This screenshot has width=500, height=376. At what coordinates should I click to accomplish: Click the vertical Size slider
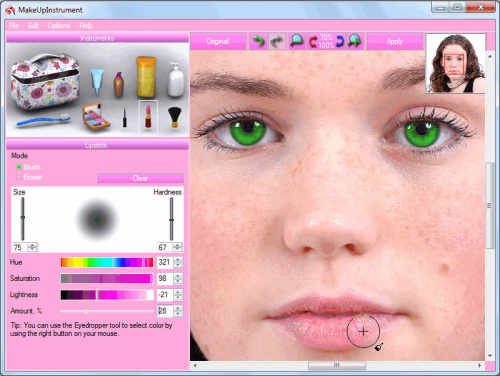coord(23,219)
